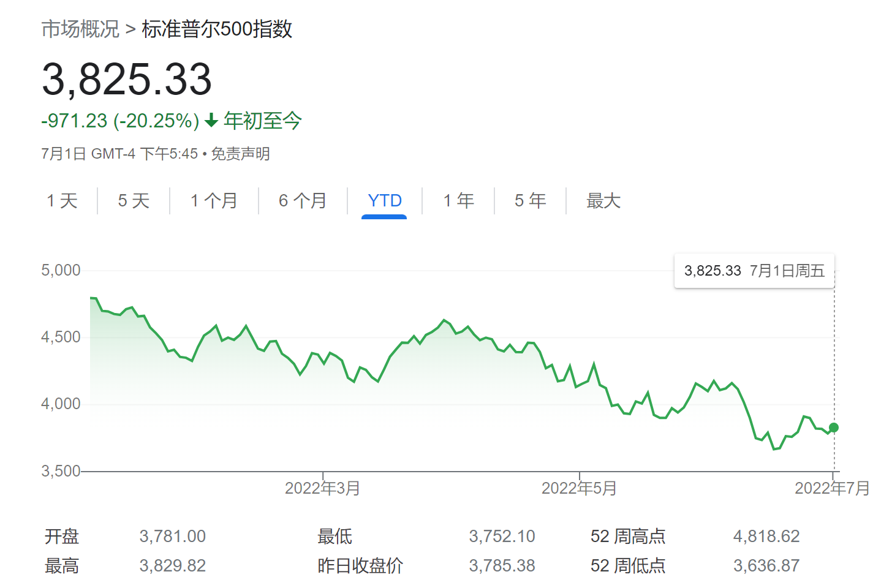Click the 52-week high value 4,818.62
This screenshot has height=588, width=892.
[x=767, y=537]
